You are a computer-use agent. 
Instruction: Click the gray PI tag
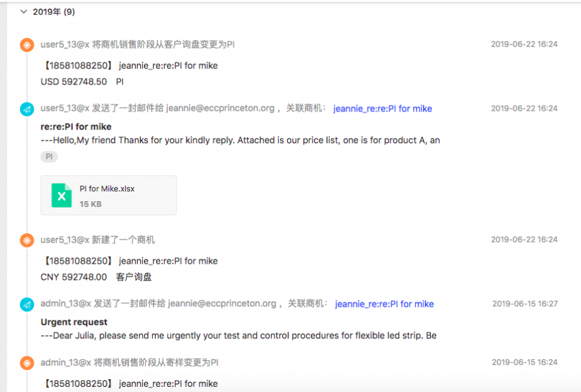pos(49,157)
